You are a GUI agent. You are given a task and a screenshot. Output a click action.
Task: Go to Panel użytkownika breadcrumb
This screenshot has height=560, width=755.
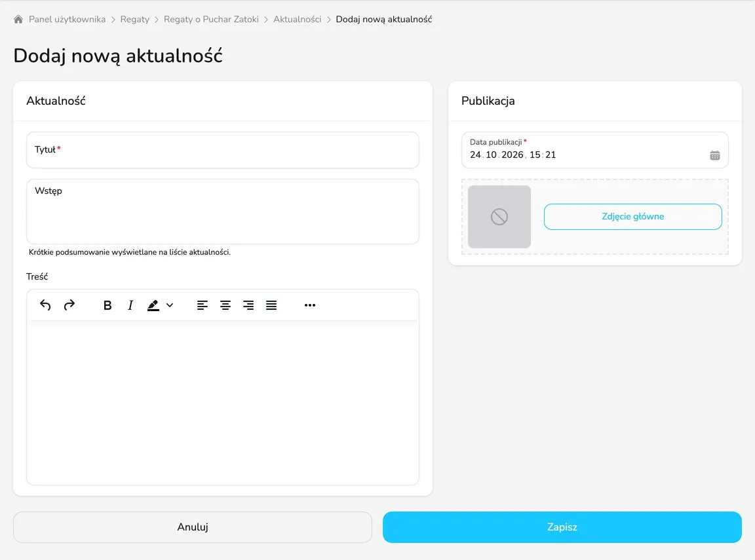coord(67,19)
